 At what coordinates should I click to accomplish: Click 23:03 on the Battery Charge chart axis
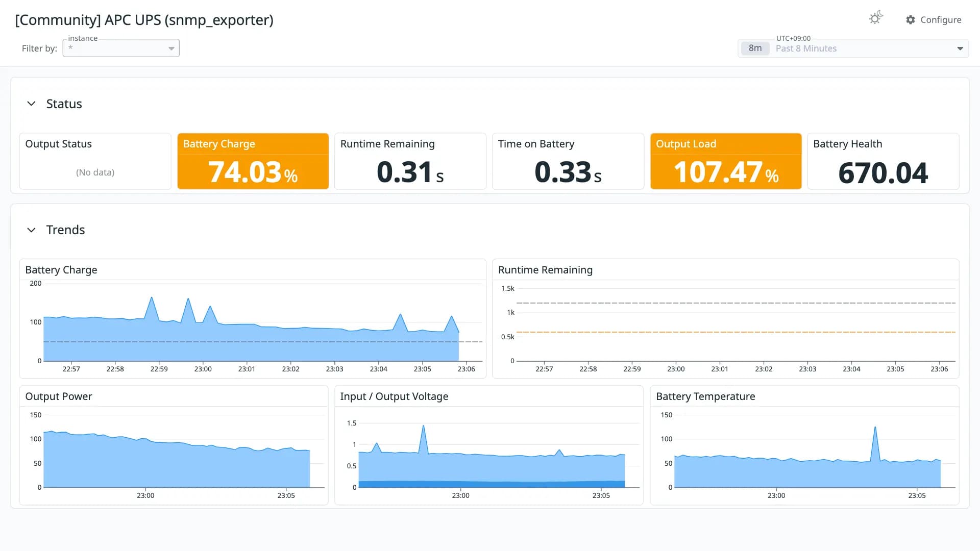(335, 369)
